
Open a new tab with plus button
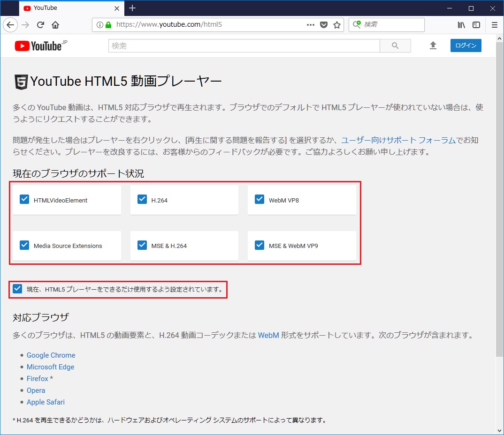point(132,8)
